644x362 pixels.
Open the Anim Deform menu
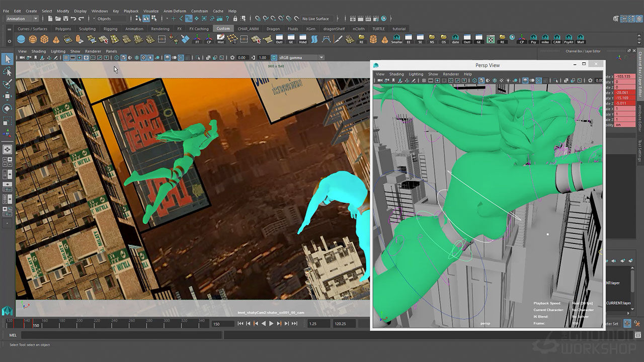click(x=174, y=11)
